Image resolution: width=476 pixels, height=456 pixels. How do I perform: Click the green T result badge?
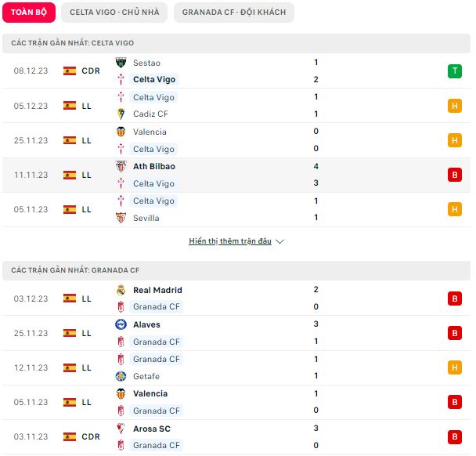[454, 71]
